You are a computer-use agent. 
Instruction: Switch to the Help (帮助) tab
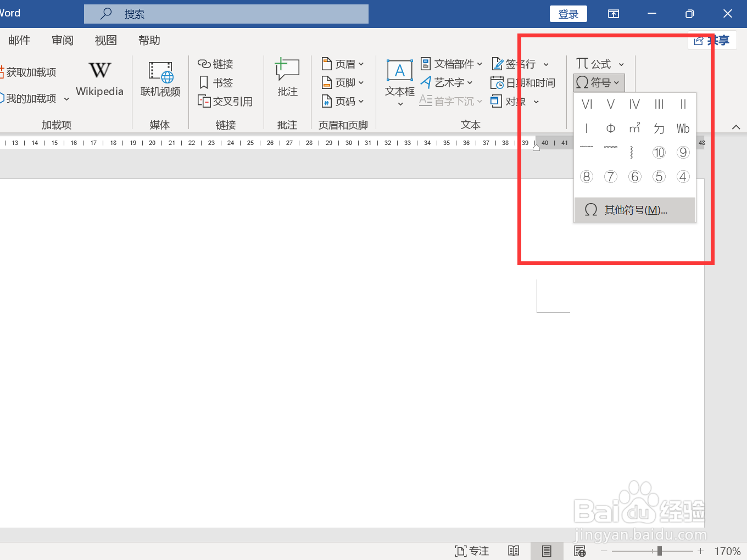tap(149, 41)
